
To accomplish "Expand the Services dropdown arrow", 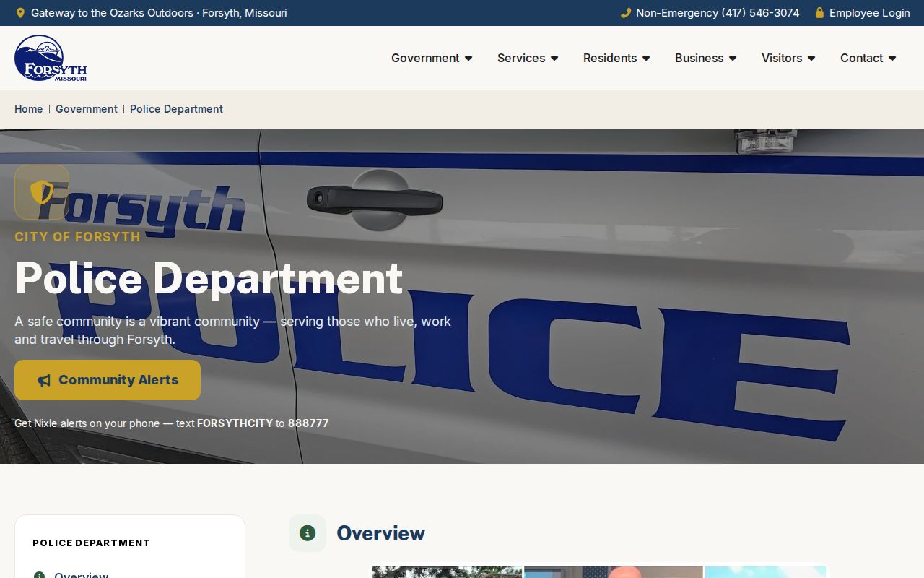I will pyautogui.click(x=554, y=59).
